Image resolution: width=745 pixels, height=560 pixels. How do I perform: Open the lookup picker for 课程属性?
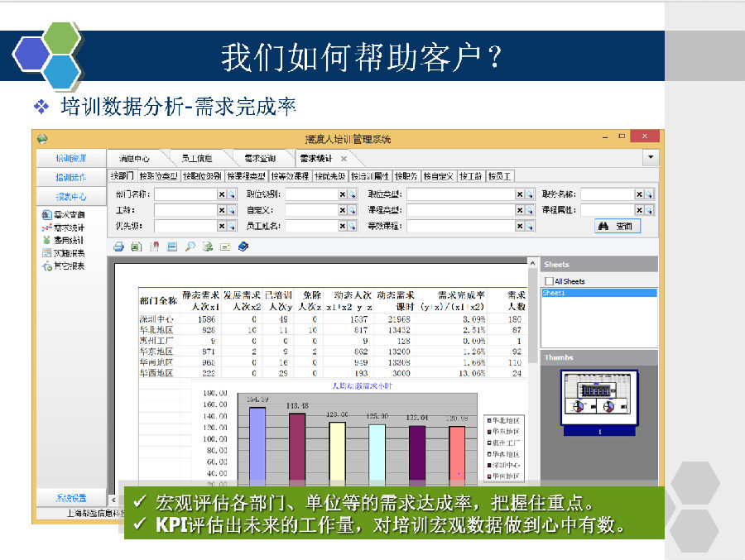(650, 210)
